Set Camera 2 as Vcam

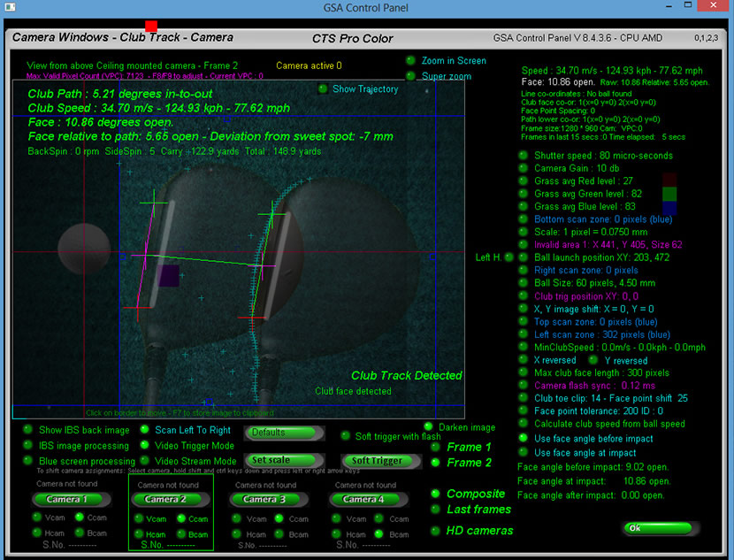pos(139,518)
